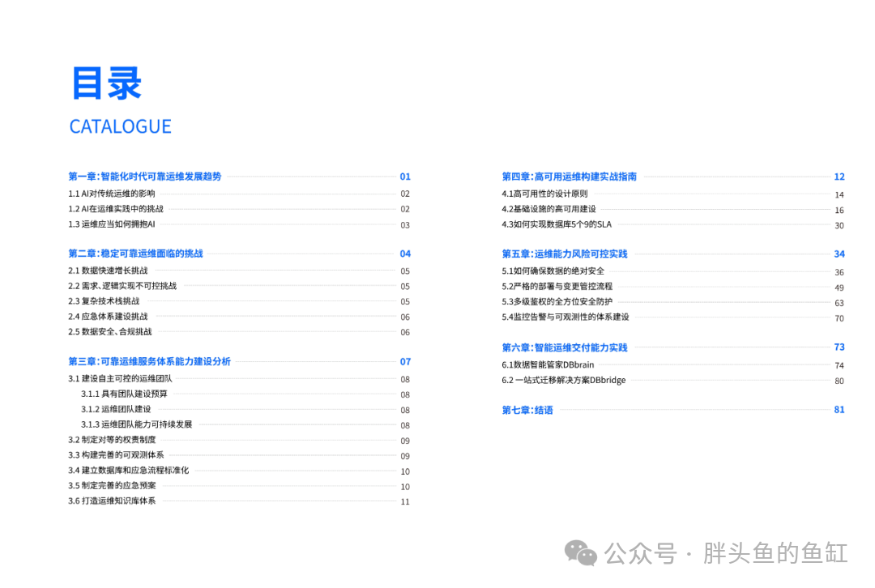Screen dimensions: 875x588
Task: Open entry 3.1 建设自主可控的运维团队
Action: [120, 379]
